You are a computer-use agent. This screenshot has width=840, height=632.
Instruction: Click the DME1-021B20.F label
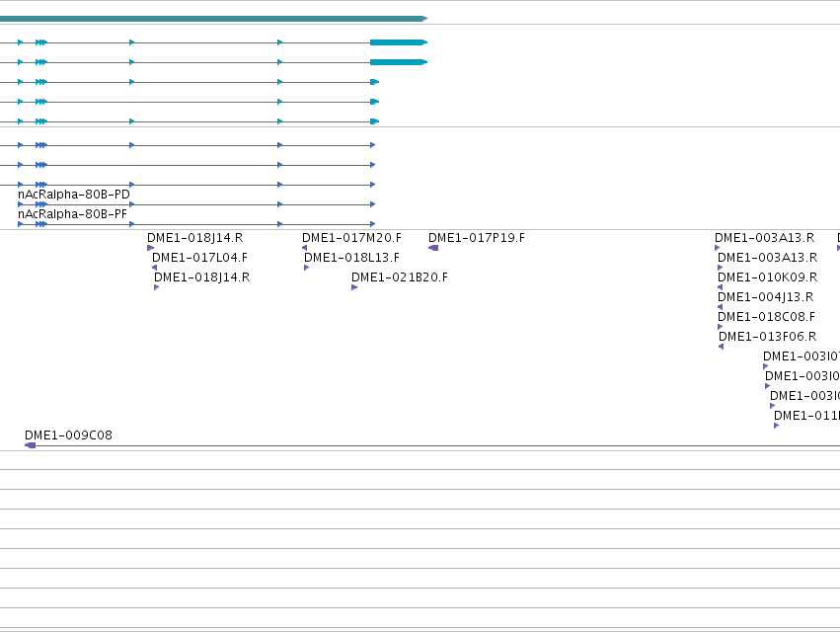coord(400,277)
